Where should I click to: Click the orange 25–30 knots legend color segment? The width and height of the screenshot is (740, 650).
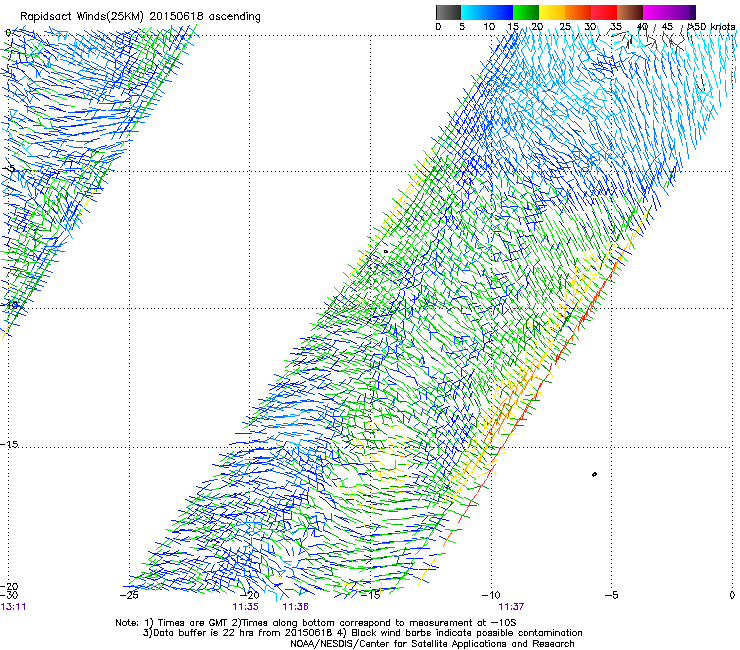[x=578, y=12]
